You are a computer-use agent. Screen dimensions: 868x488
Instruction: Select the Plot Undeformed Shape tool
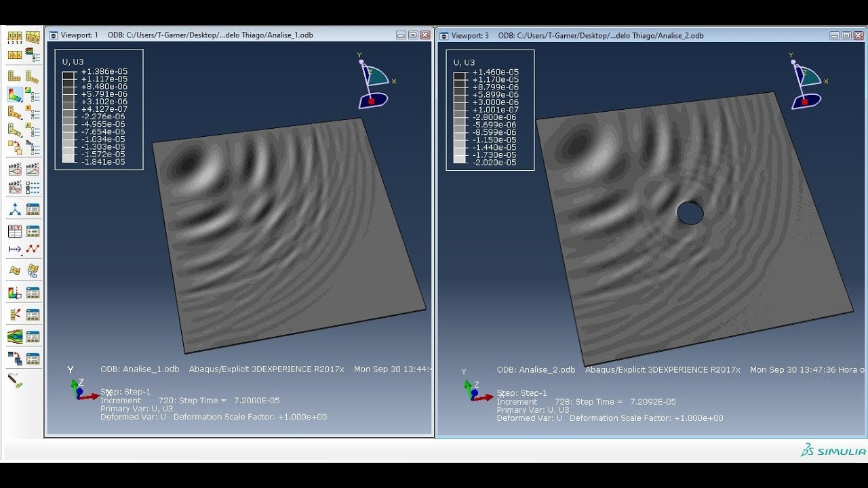click(x=15, y=77)
